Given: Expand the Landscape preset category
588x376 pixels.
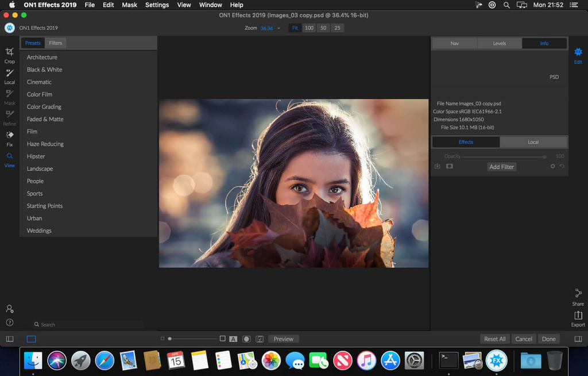Looking at the screenshot, I should [x=40, y=169].
